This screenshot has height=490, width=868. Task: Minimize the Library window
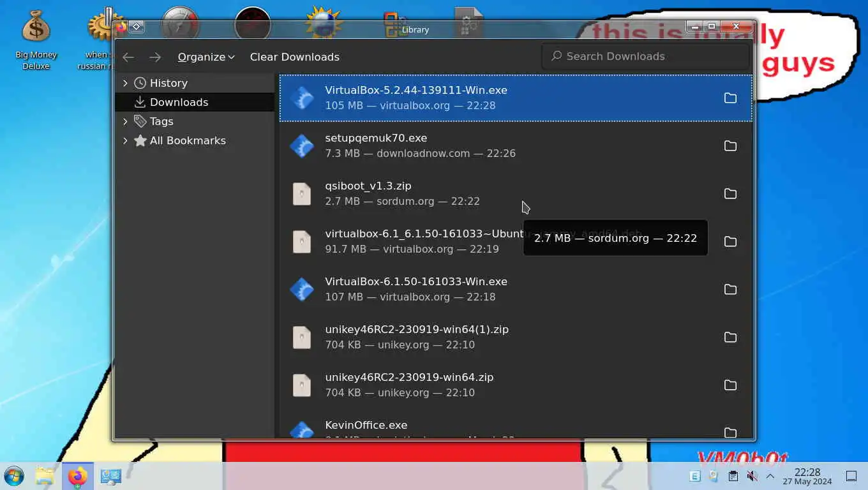[694, 26]
